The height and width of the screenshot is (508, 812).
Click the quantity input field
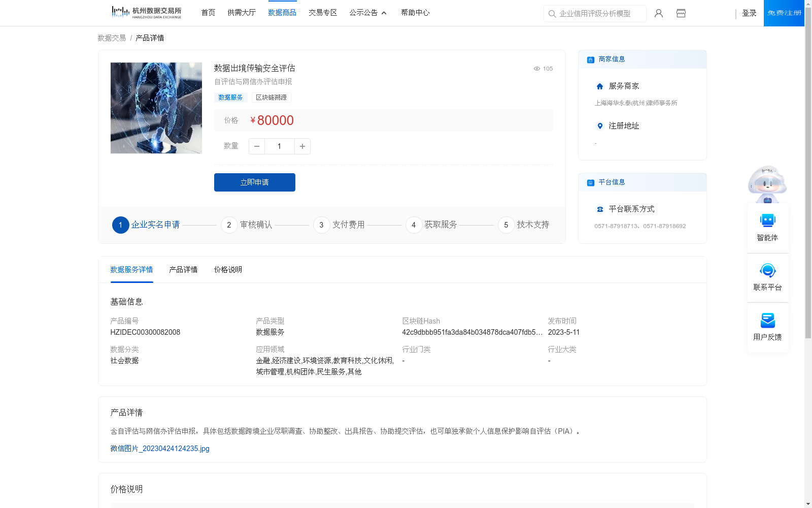point(279,146)
